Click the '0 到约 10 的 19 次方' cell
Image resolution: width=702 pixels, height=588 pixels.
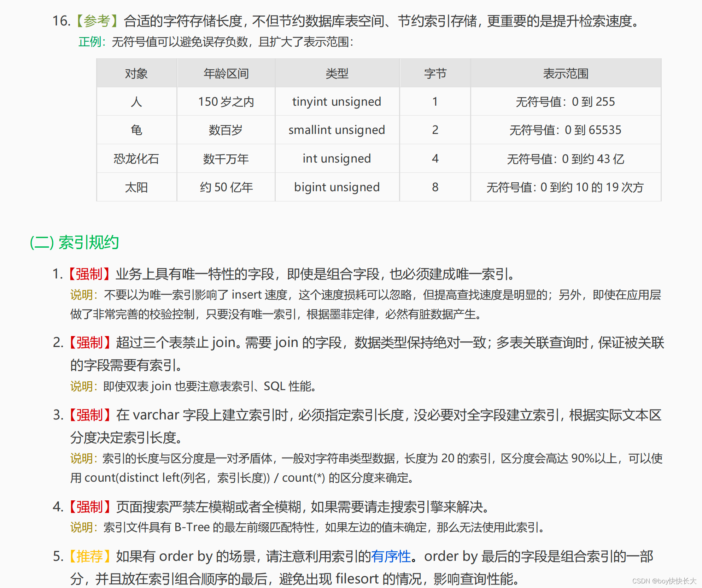coord(566,187)
